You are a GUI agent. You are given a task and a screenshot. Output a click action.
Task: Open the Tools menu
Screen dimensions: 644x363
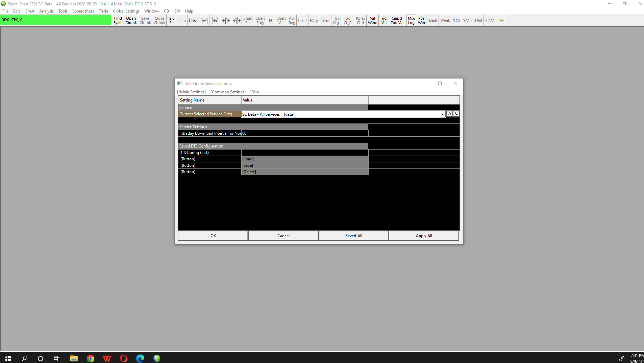click(63, 11)
